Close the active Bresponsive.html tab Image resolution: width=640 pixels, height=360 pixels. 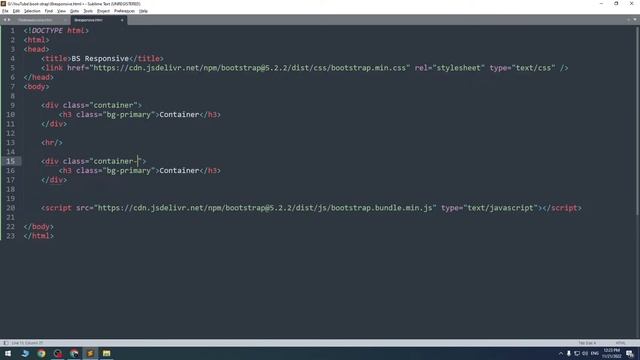coord(122,20)
